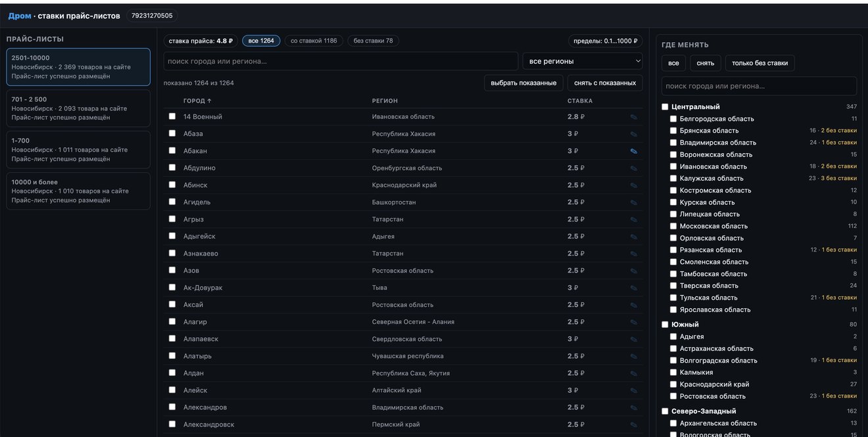Click the edit pencil for Абинск

point(634,185)
